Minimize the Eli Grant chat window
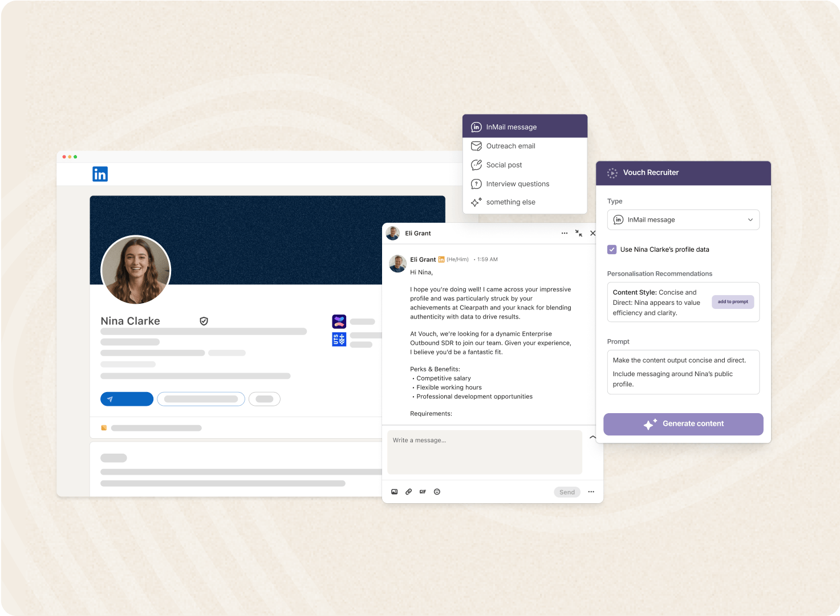 click(579, 233)
